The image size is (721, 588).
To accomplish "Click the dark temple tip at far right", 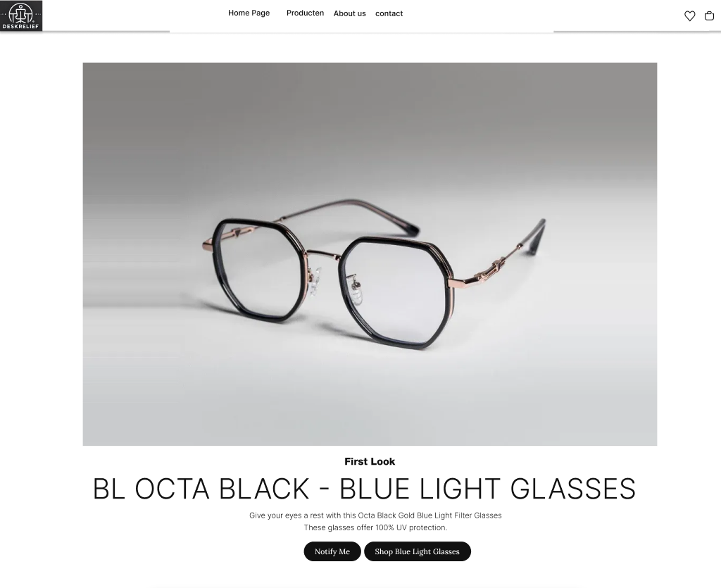I will tap(538, 235).
